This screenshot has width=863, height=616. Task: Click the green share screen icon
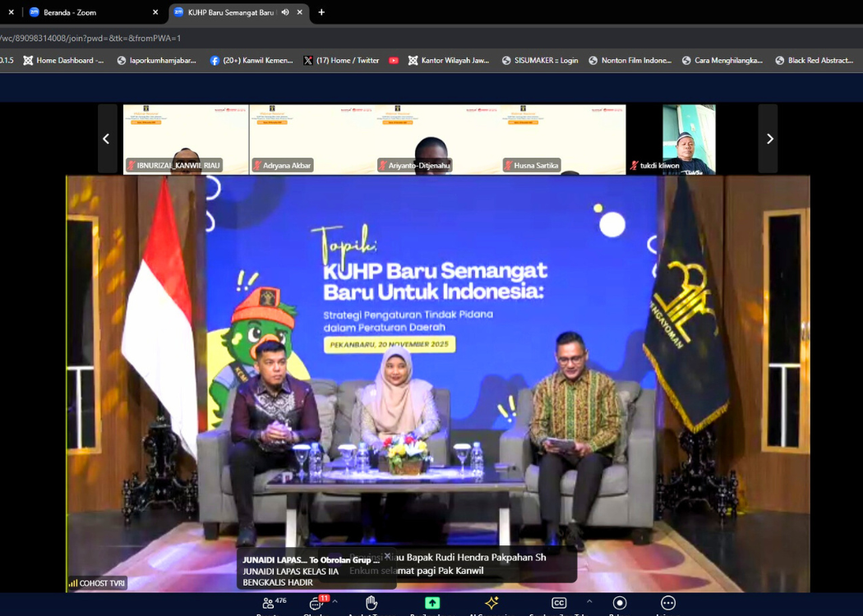431,604
